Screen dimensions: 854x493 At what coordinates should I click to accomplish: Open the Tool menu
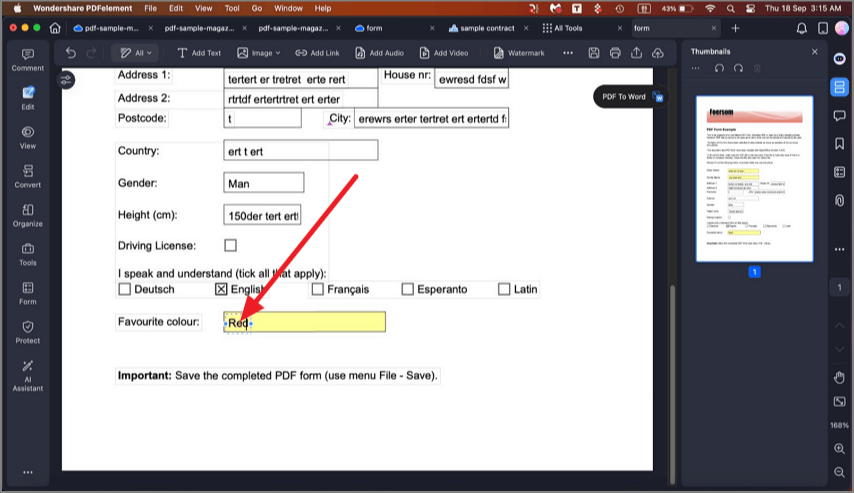tap(232, 8)
